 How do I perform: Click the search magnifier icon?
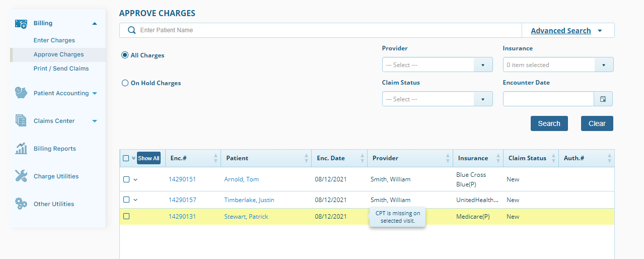coord(132,30)
